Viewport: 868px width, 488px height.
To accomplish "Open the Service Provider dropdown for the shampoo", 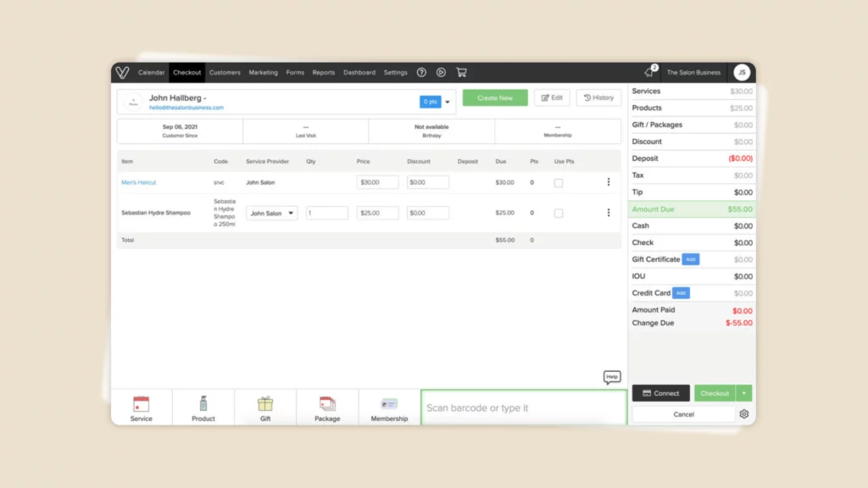I will click(x=271, y=213).
